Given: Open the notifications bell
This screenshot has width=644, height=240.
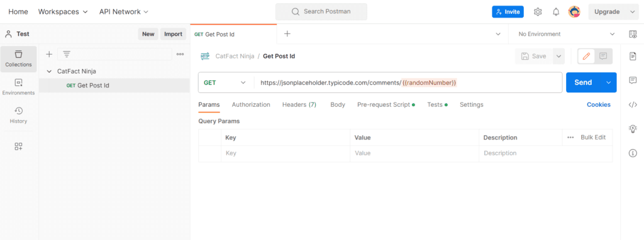Looking at the screenshot, I should (556, 12).
